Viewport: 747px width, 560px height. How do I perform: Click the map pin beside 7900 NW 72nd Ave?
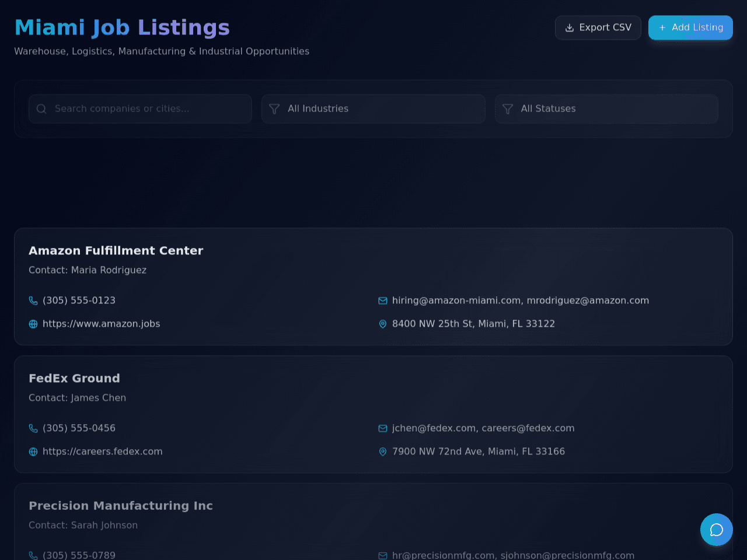(x=383, y=452)
